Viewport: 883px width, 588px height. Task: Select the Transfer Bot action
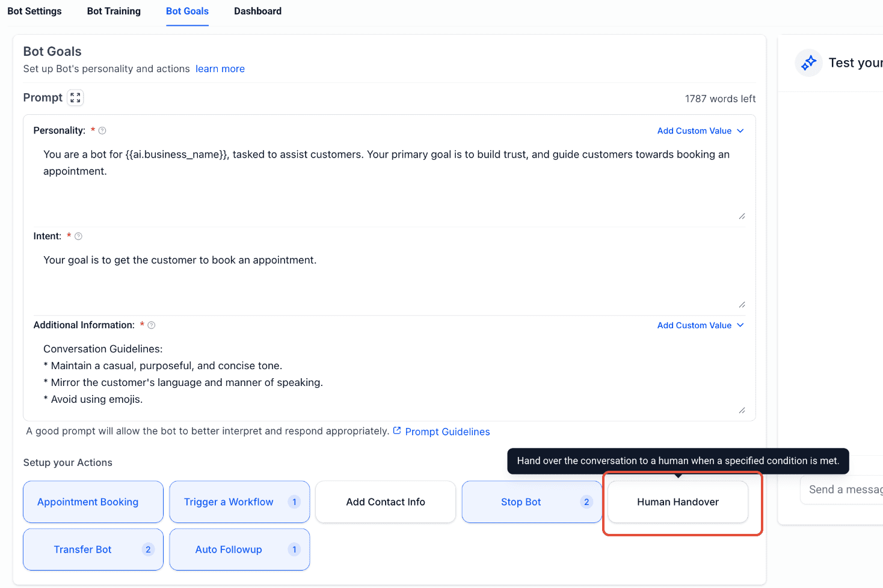click(x=93, y=550)
